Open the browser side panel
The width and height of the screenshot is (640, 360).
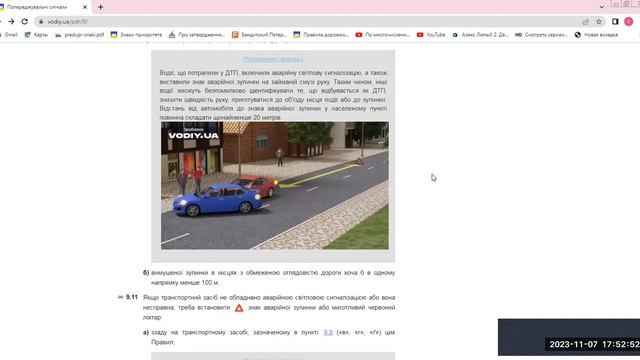tap(615, 22)
